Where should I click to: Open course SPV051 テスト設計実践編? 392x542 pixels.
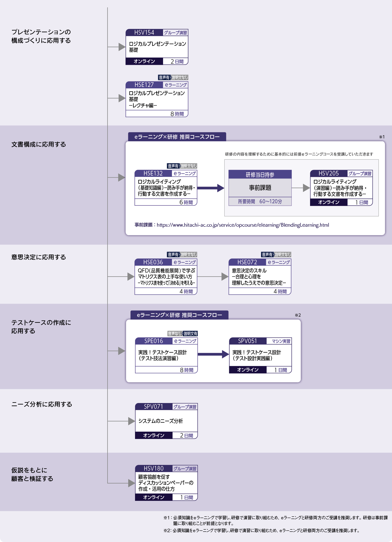[261, 355]
